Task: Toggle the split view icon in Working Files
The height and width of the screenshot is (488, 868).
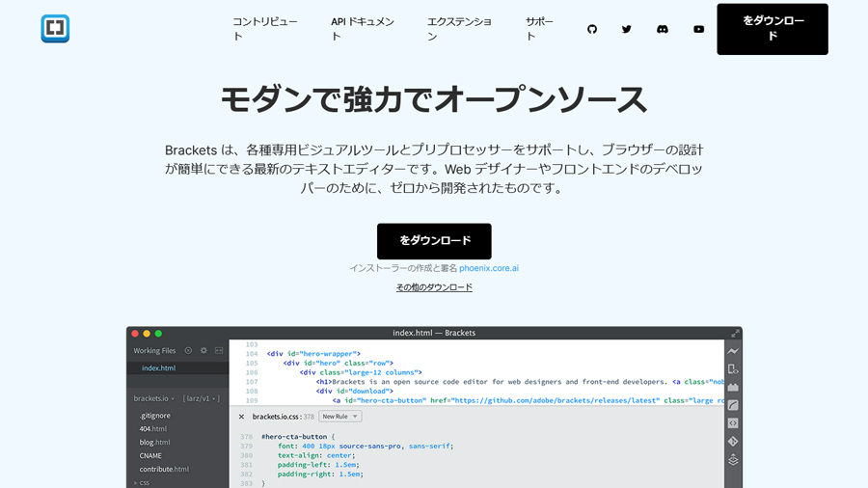Action: [219, 351]
